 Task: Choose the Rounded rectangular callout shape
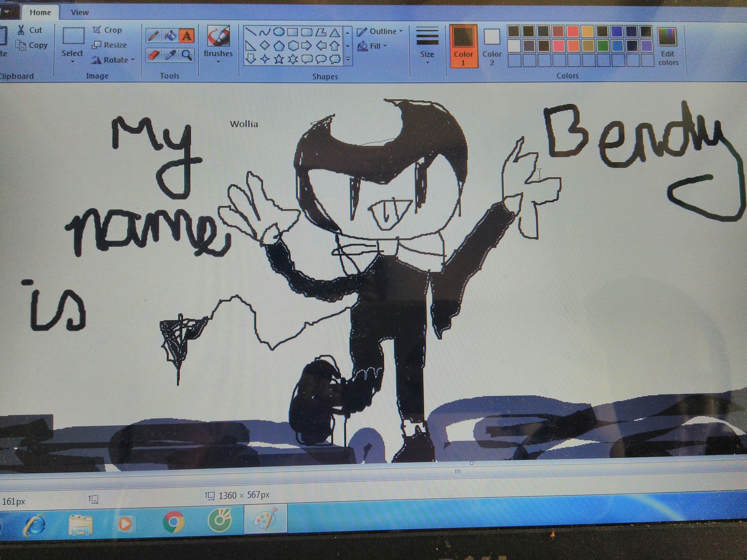pyautogui.click(x=307, y=59)
